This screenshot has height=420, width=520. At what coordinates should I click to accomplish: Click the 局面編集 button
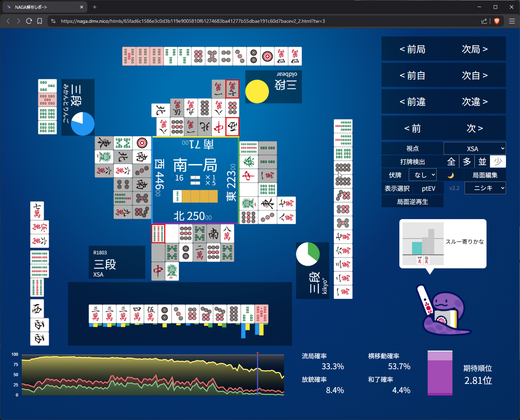(485, 175)
